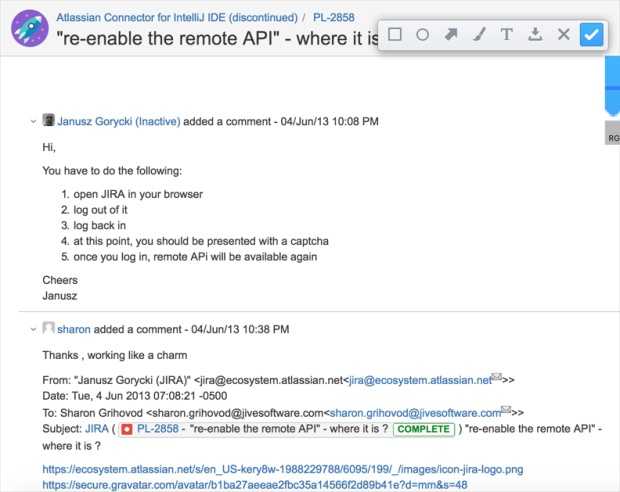The image size is (620, 492).
Task: Select the text annotation tool
Action: [507, 34]
